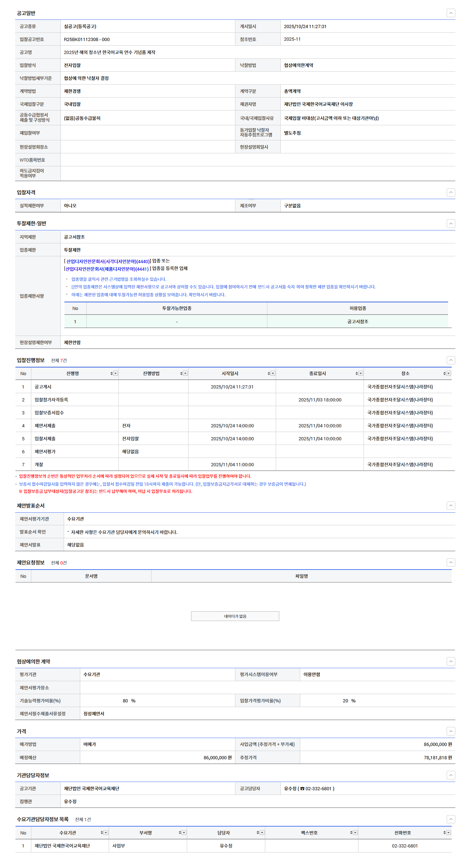Sort the 시작일시 column
469x868 pixels.
click(x=269, y=373)
